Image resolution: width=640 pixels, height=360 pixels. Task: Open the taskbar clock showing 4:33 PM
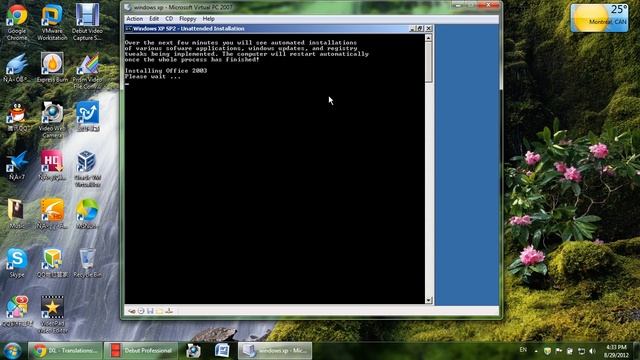[x=616, y=351]
